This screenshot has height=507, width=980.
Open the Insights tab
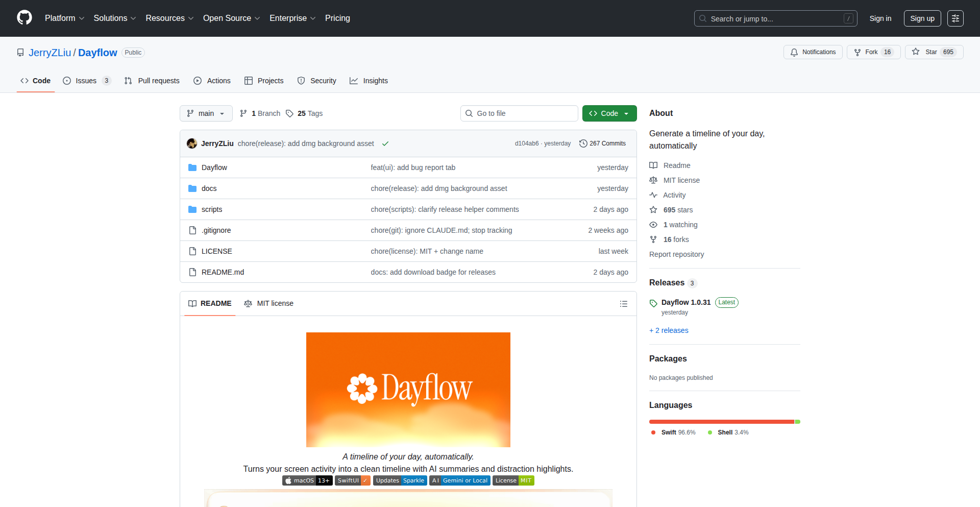click(369, 81)
